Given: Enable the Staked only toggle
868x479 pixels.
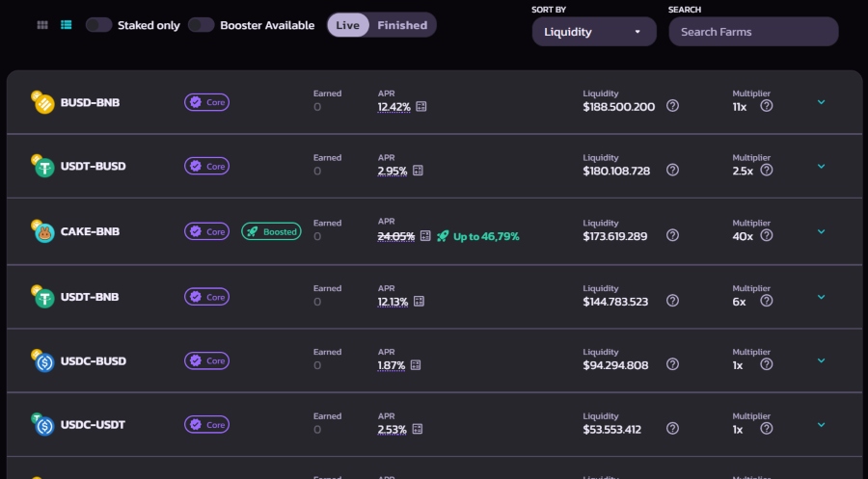Looking at the screenshot, I should (99, 25).
